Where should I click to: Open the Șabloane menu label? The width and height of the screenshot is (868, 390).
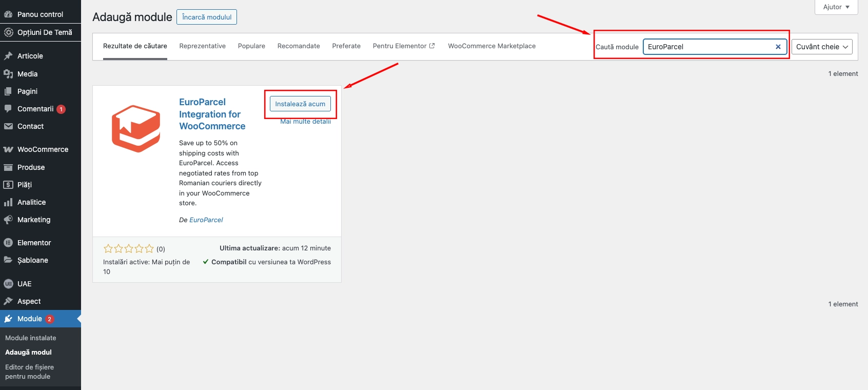(x=32, y=260)
